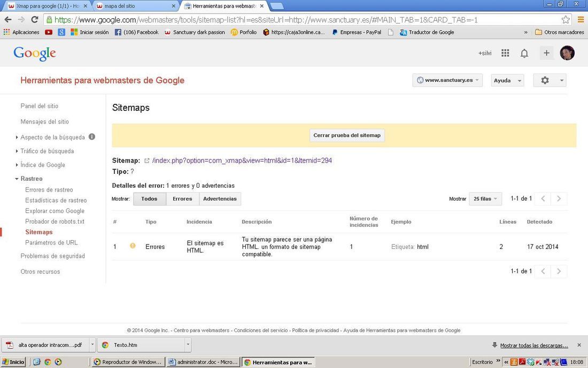Open the Ayuda dropdown
Screen dimensions: 588x368
(x=507, y=80)
